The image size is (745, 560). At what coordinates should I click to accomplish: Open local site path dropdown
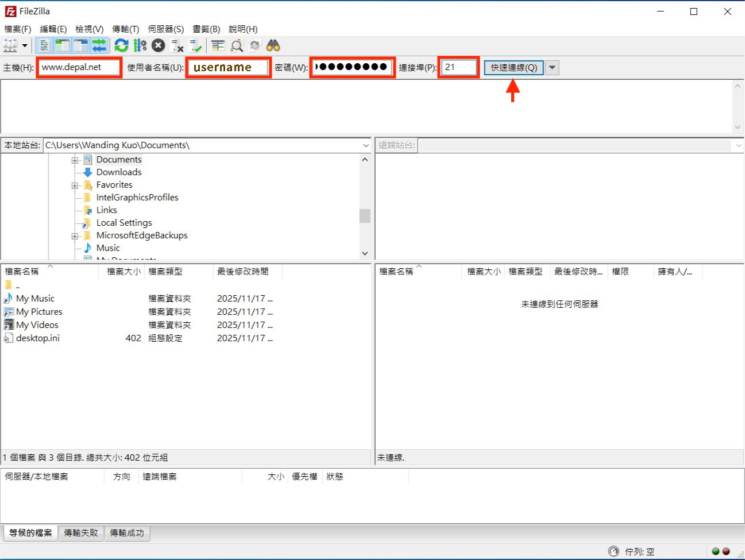click(x=366, y=146)
